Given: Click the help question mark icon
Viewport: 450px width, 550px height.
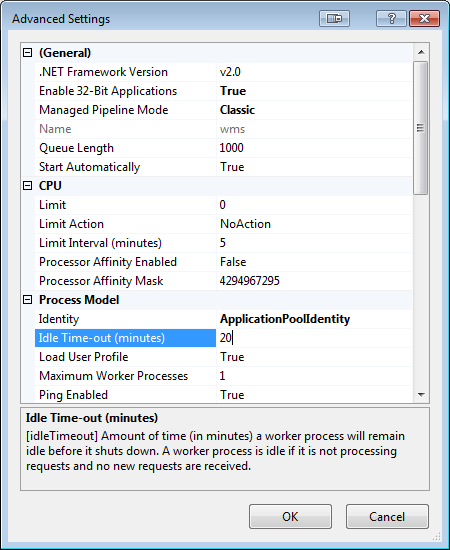Looking at the screenshot, I should (x=391, y=18).
